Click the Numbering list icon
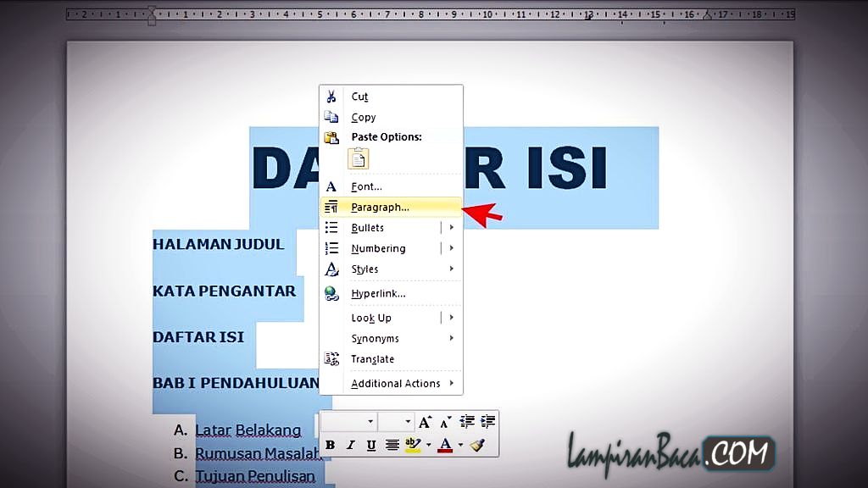The height and width of the screenshot is (488, 868). click(331, 248)
